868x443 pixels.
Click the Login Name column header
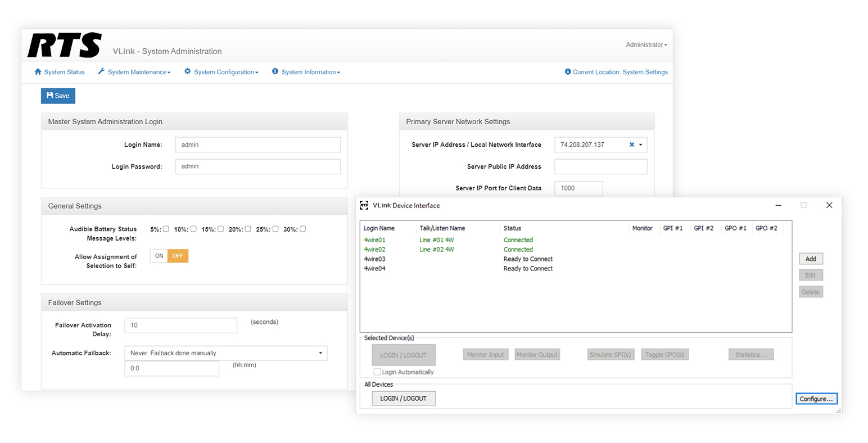click(x=379, y=228)
